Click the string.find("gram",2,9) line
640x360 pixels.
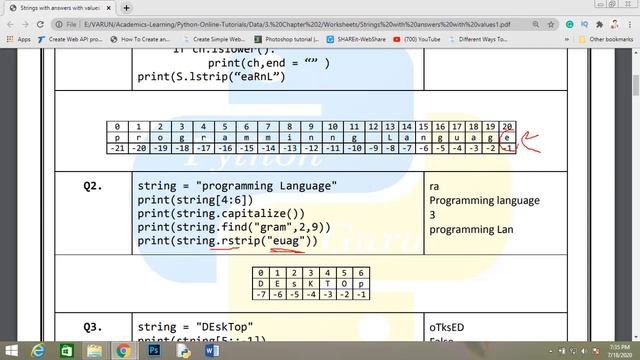[x=234, y=227]
